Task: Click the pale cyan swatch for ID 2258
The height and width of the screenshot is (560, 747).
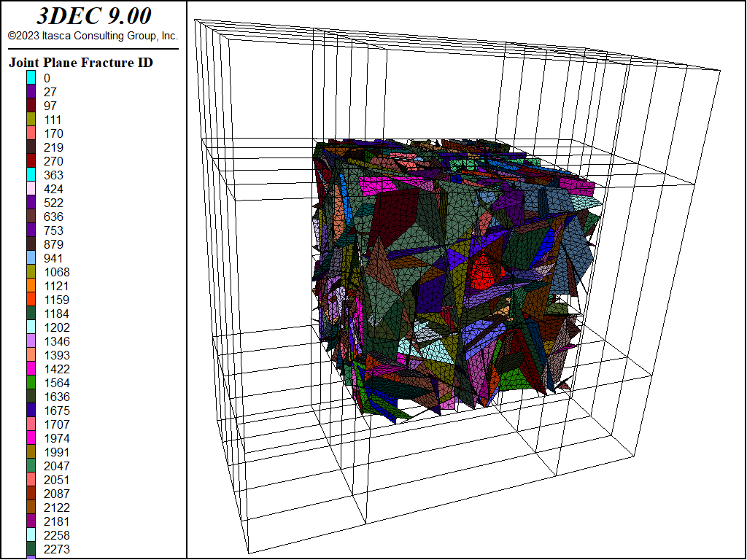Action: 31,535
